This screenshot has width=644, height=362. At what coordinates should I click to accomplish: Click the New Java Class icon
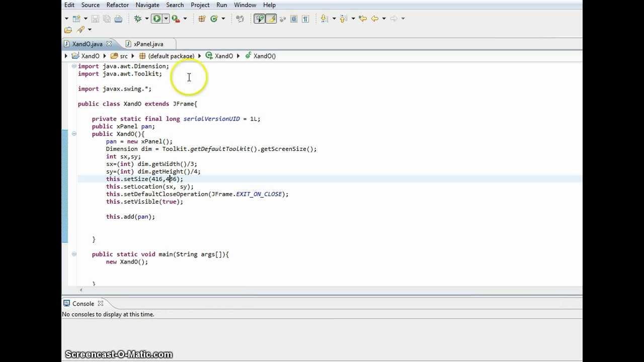214,19
